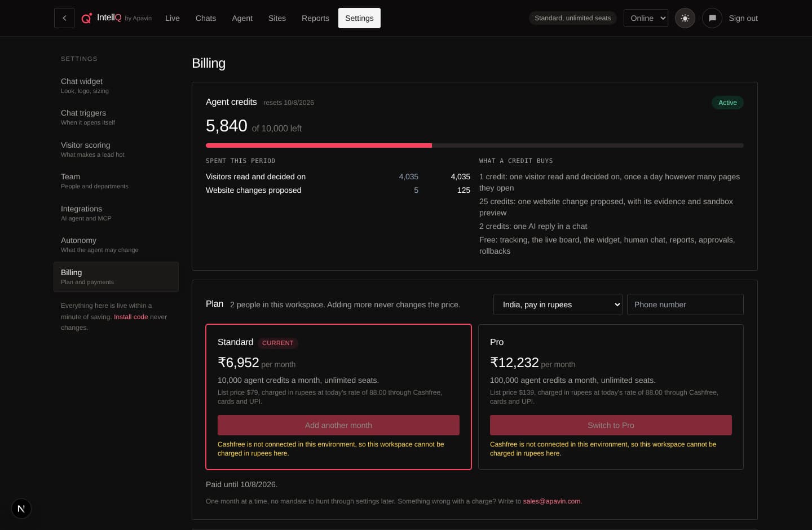This screenshot has width=812, height=530.
Task: Click the Switch to Pro button
Action: [x=611, y=425]
